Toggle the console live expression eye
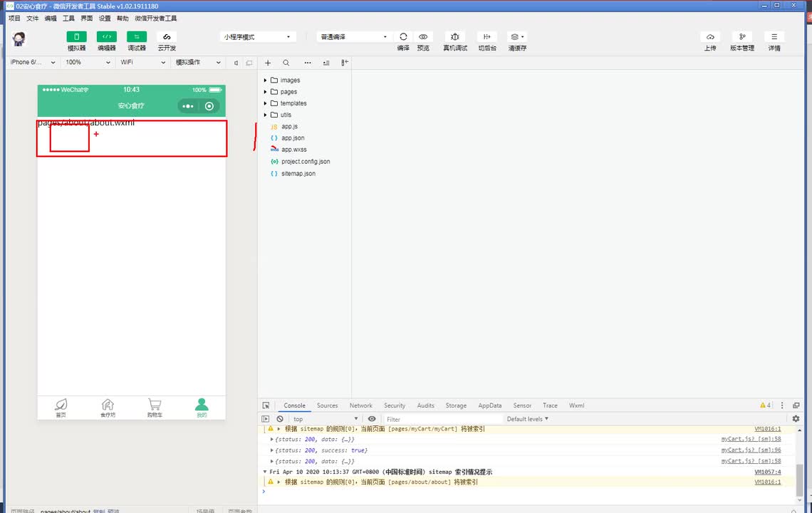Viewport: 812px width, 513px height. pos(372,419)
